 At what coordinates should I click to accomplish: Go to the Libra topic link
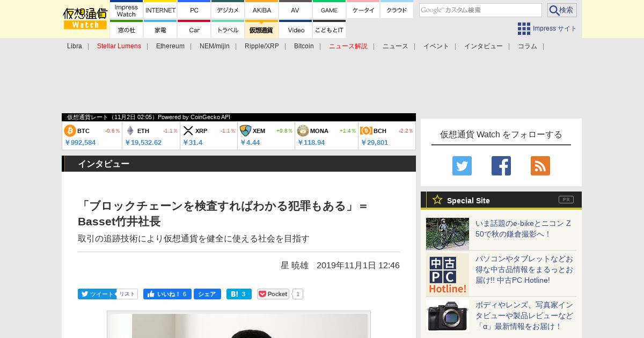coord(75,46)
